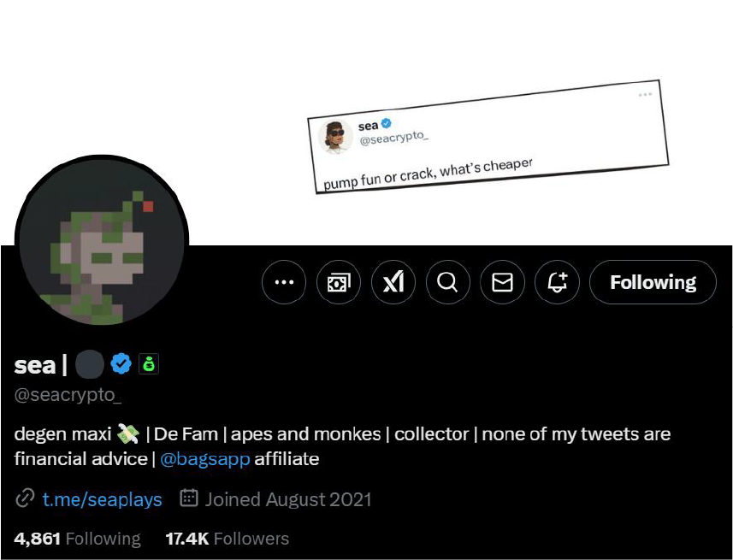
Task: Click the blue verified badge next to sea
Action: tap(121, 363)
